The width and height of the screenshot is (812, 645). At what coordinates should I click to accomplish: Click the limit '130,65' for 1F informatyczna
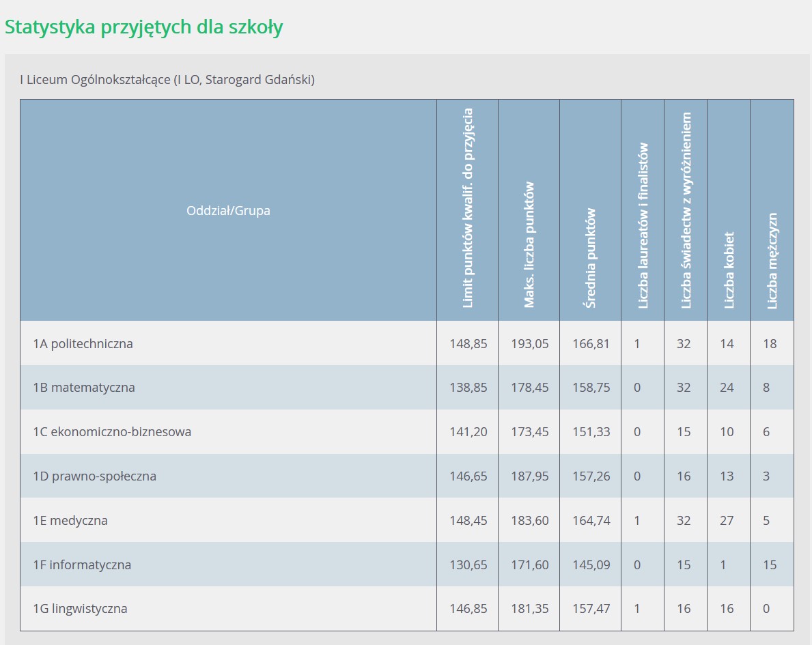pyautogui.click(x=468, y=564)
